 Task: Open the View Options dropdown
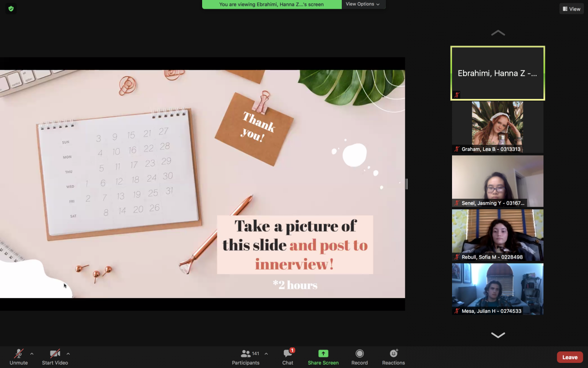(363, 4)
